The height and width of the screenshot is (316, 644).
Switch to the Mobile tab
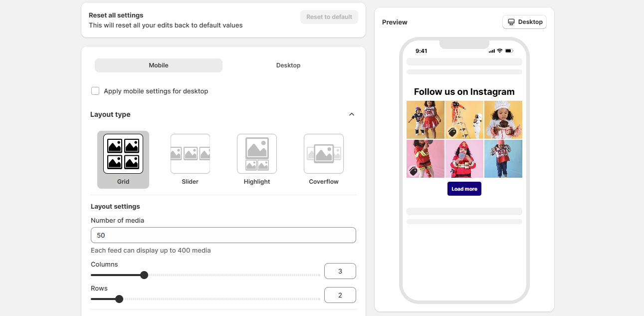pos(159,65)
